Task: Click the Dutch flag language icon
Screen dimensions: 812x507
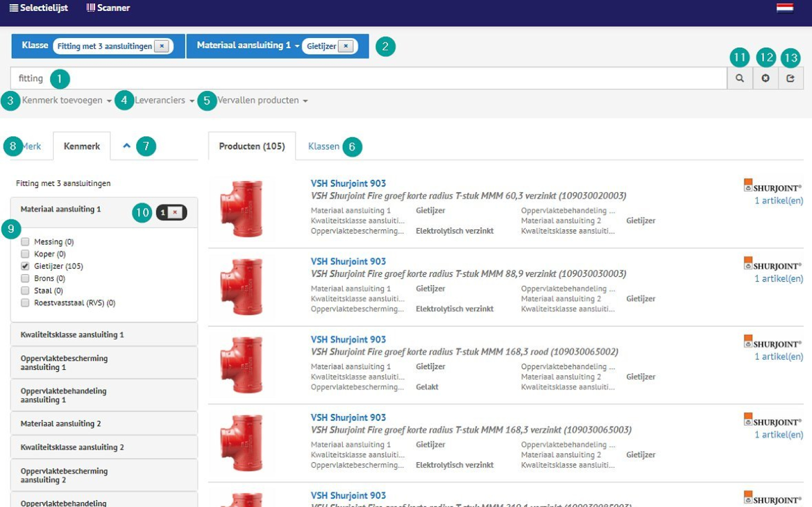Action: (785, 8)
